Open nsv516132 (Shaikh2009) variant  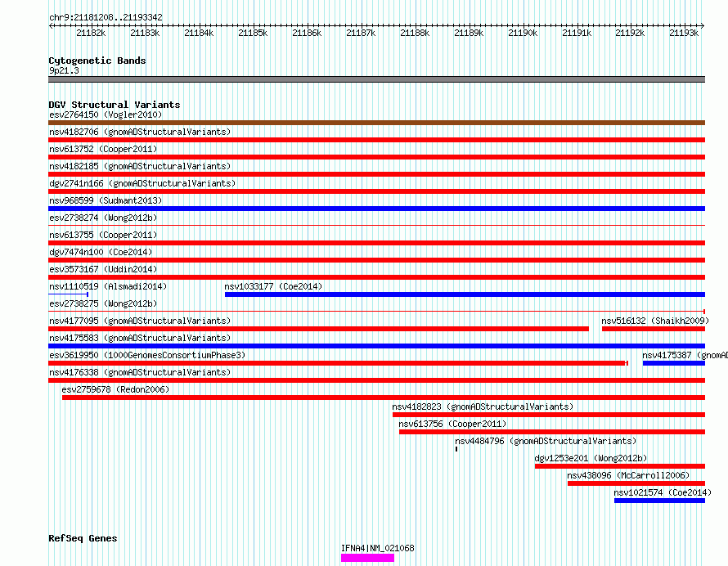pyautogui.click(x=655, y=321)
